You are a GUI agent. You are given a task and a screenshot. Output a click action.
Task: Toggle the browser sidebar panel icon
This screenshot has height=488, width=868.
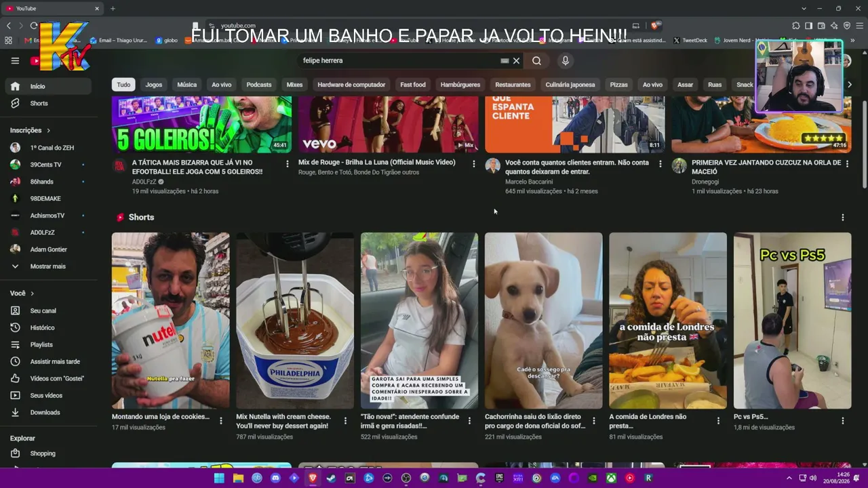click(x=808, y=26)
